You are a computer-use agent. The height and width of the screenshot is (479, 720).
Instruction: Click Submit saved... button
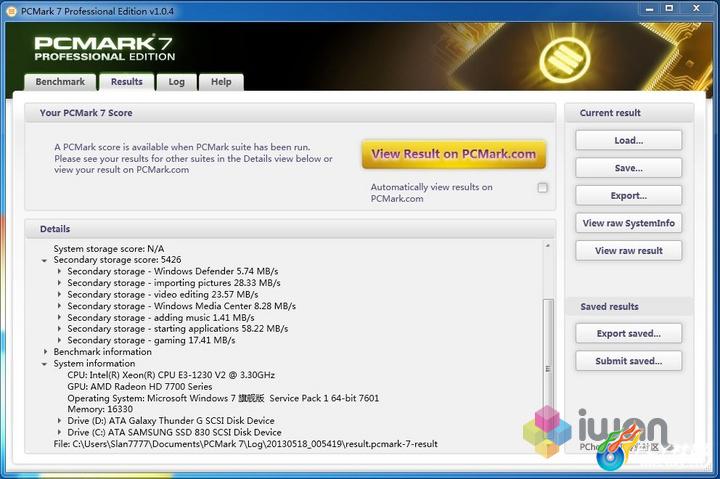(x=629, y=361)
